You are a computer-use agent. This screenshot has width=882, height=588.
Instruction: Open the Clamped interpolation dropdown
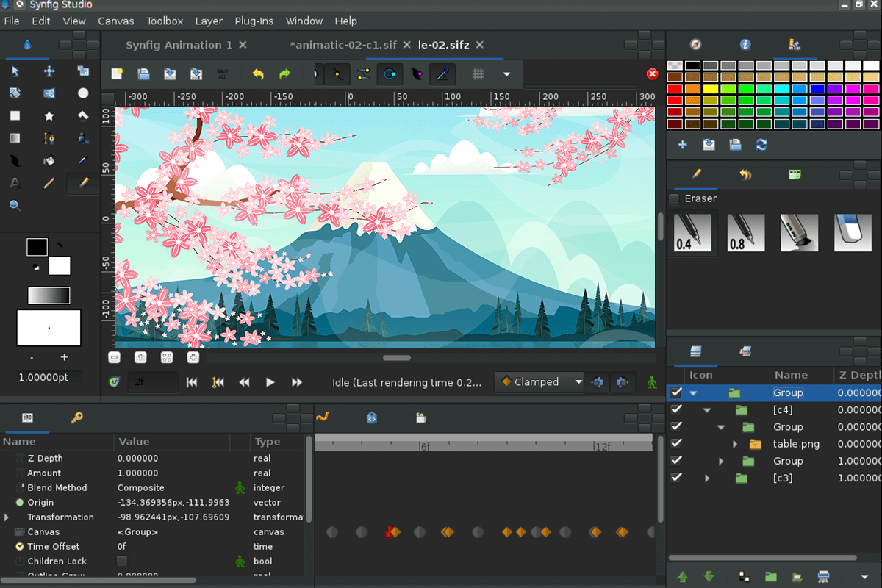tap(539, 381)
